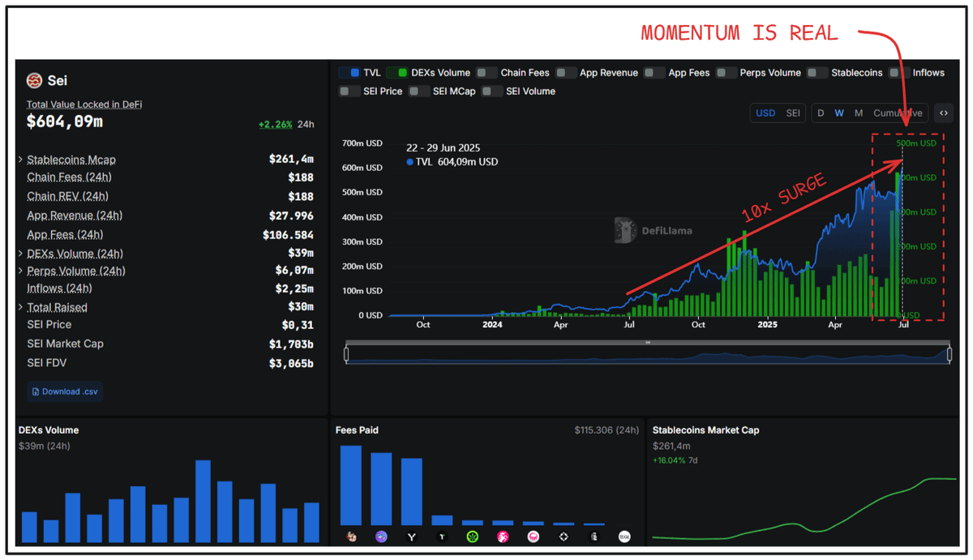Click the top grip of the range slider
973x560 pixels.
pyautogui.click(x=648, y=343)
